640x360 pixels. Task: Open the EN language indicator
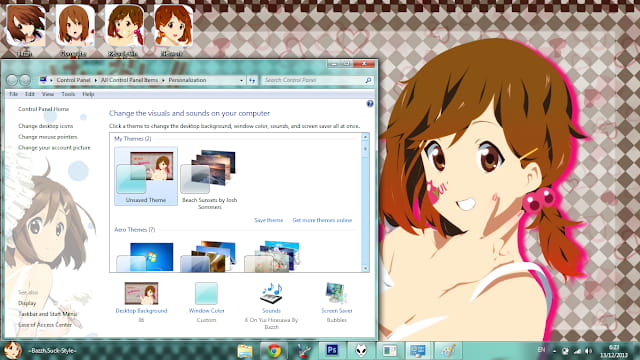(541, 350)
